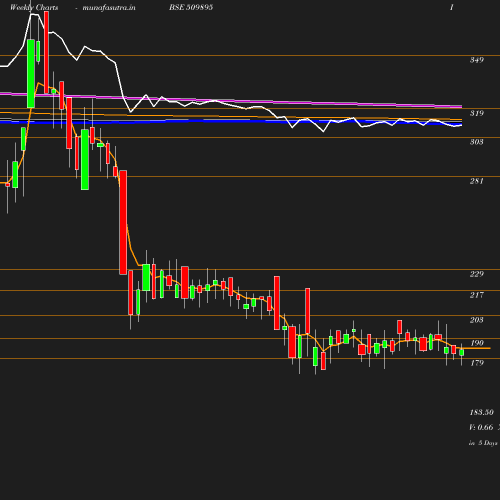Image resolution: width=500 pixels, height=500 pixels.
Task: Click the 179 price level label
Action: click(x=477, y=363)
